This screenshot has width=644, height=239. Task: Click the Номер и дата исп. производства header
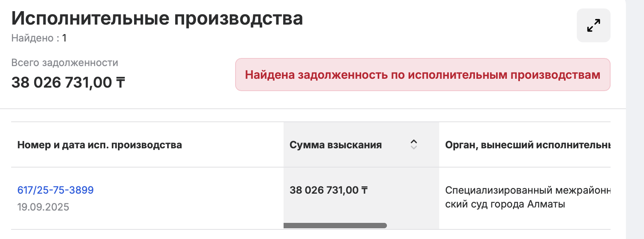(x=100, y=145)
